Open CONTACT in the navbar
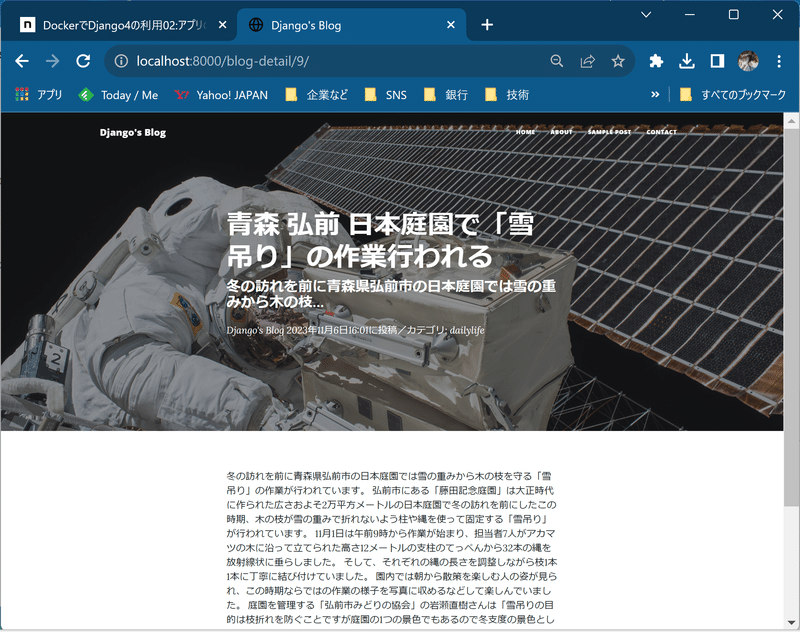Screen dimensions: 800x632 point(661,132)
